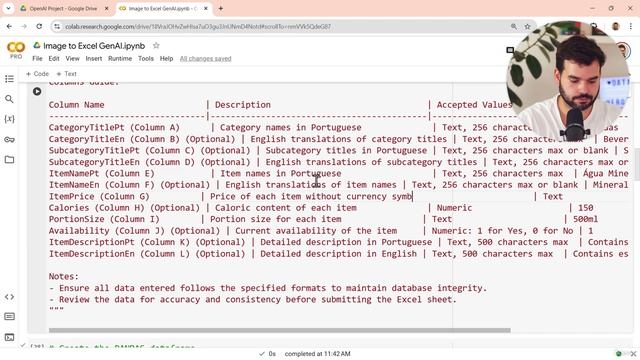Open the Insert menu

click(93, 58)
